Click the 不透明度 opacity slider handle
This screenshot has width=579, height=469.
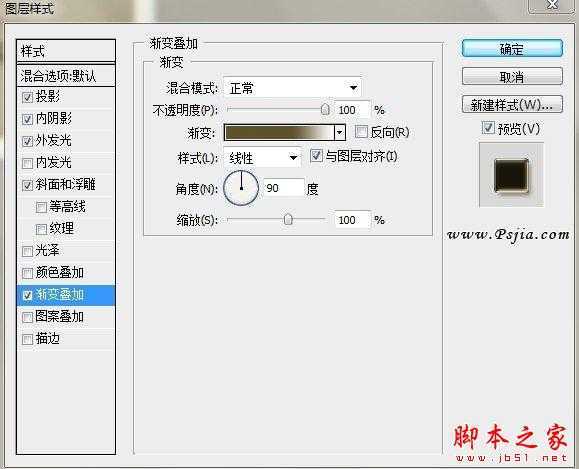[x=325, y=109]
